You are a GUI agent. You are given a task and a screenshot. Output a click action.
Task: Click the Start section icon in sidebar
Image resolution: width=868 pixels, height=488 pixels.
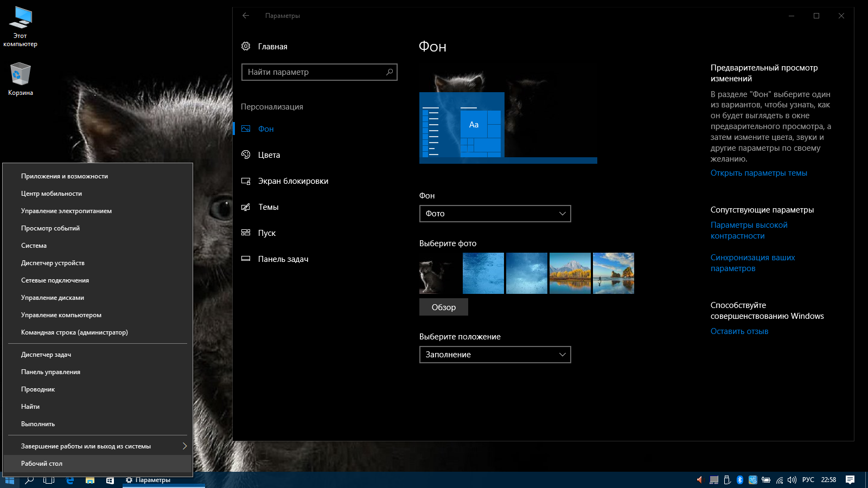246,233
